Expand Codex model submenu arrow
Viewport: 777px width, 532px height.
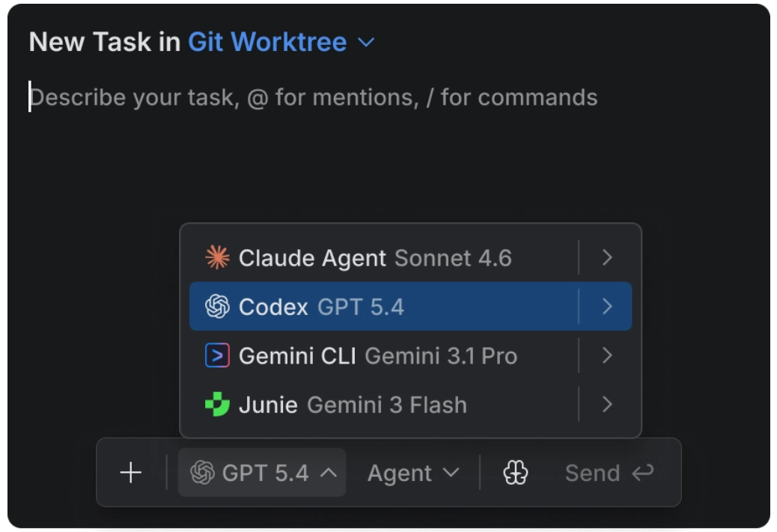tap(607, 307)
